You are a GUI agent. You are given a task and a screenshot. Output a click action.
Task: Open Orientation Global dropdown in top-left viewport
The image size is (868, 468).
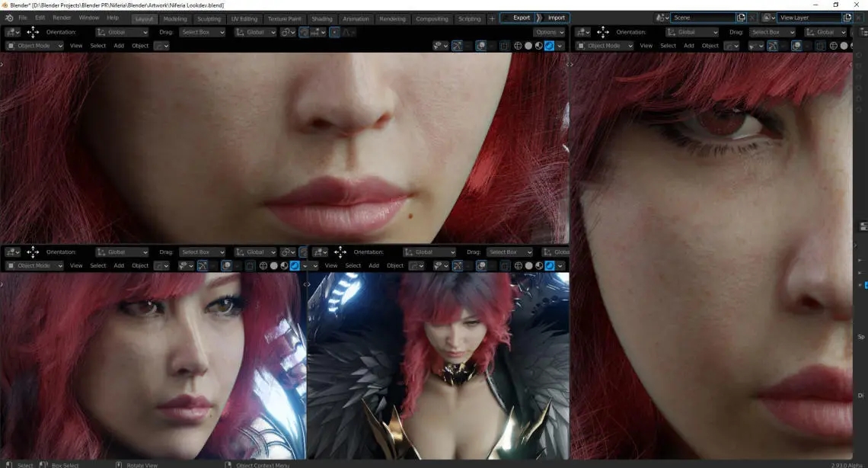[x=123, y=32]
